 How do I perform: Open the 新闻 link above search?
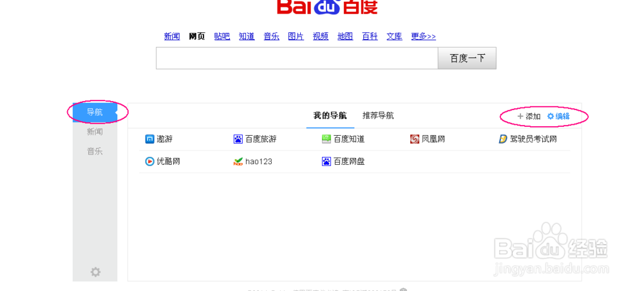(172, 37)
